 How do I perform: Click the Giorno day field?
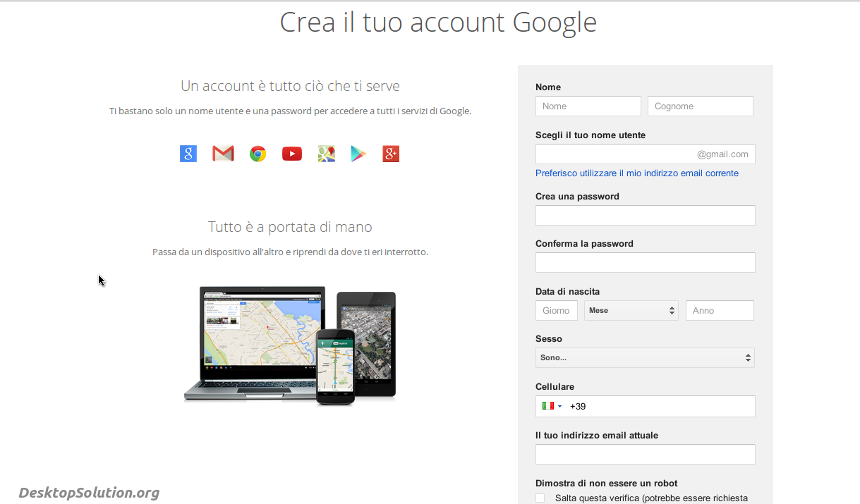point(557,310)
